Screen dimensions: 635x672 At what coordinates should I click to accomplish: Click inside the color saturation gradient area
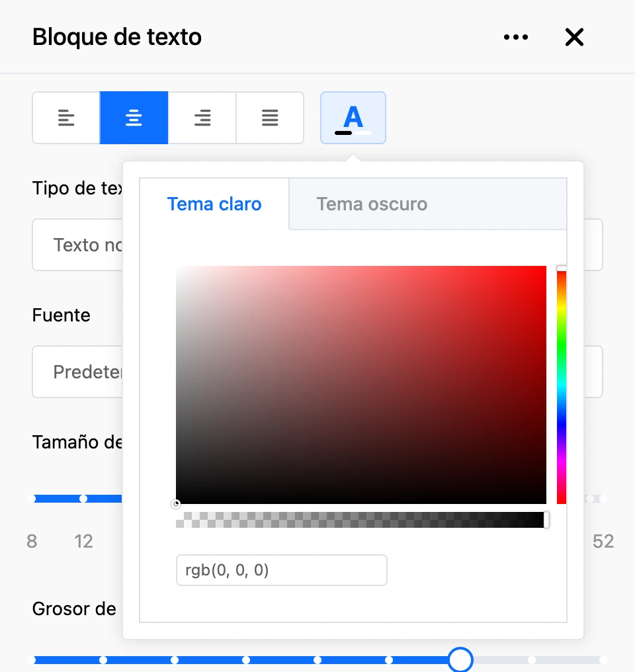click(x=360, y=385)
